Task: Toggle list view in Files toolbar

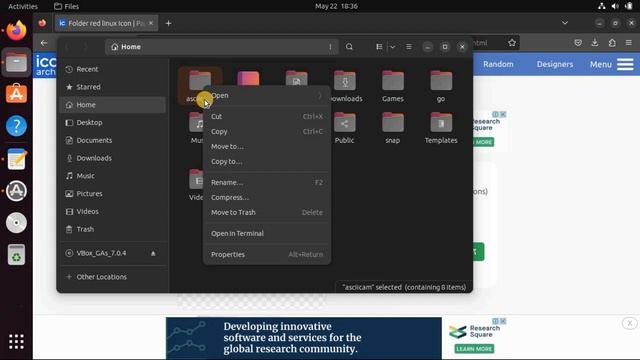Action: [379, 47]
